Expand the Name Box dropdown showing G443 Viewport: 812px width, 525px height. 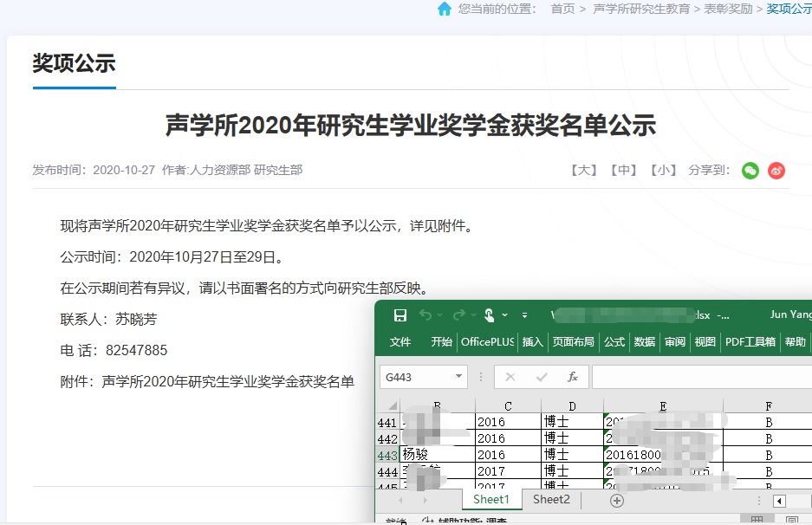458,377
